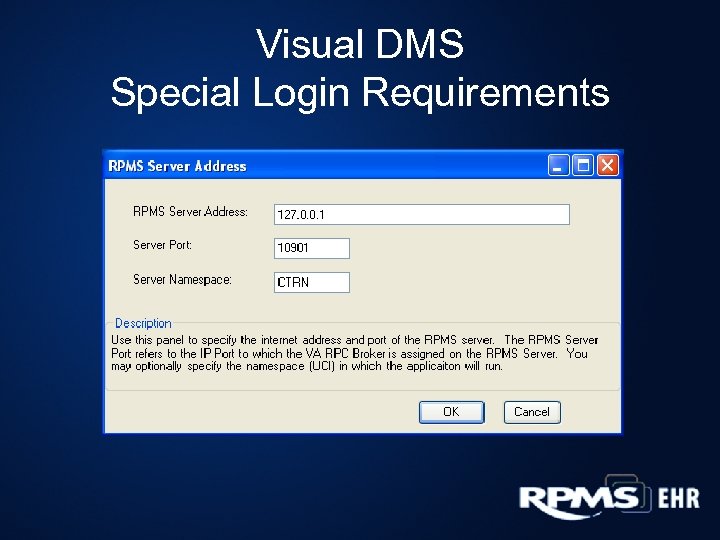Click the description paragraph starting 'Use this panel'
Viewport: 720px width, 540px height.
354,353
